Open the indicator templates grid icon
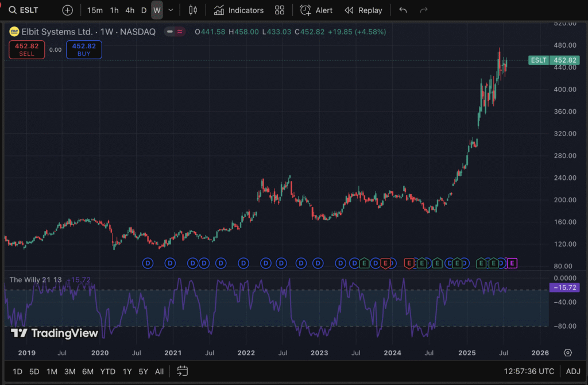588x385 pixels. (280, 10)
